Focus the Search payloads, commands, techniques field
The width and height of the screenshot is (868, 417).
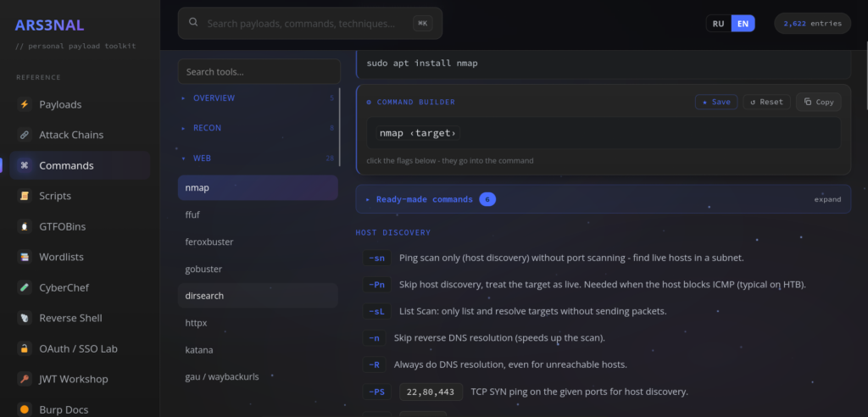pyautogui.click(x=310, y=23)
